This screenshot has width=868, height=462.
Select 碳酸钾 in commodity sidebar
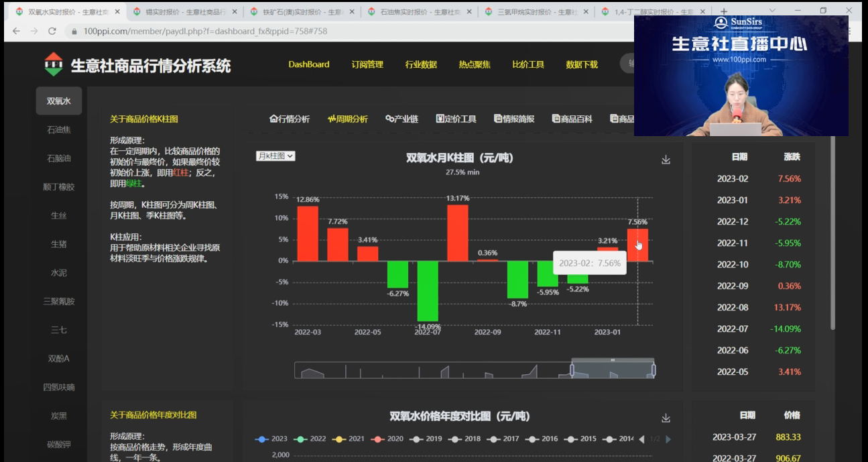coord(59,445)
